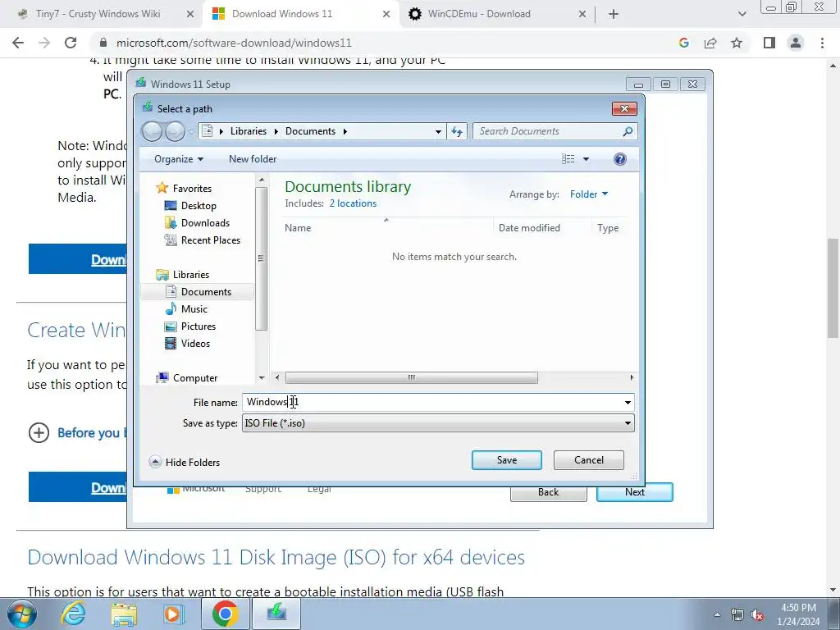Open Windows Media Player taskbar icon

coord(174,614)
